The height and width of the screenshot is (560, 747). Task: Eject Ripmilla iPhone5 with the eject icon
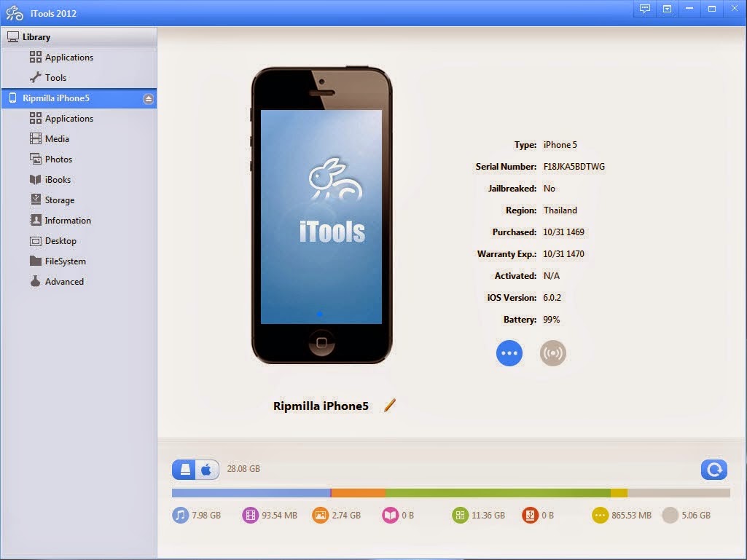pyautogui.click(x=148, y=98)
